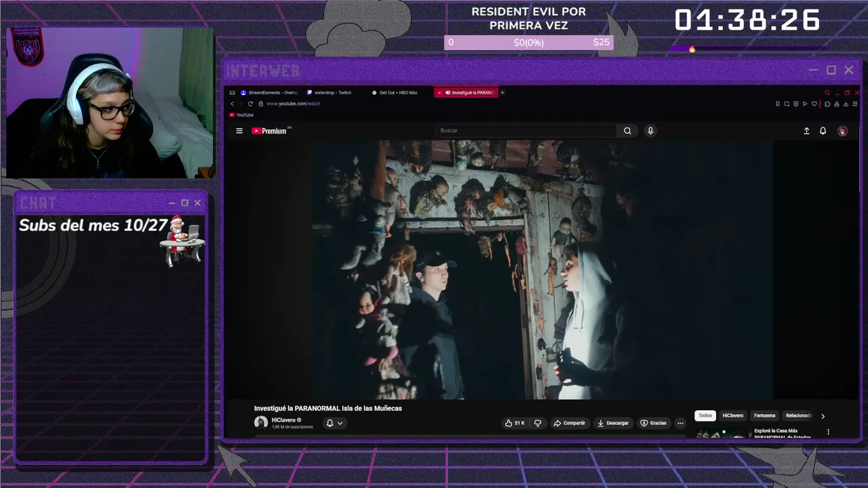The height and width of the screenshot is (488, 868).
Task: Start voice search with the microphone icon
Action: (x=650, y=131)
